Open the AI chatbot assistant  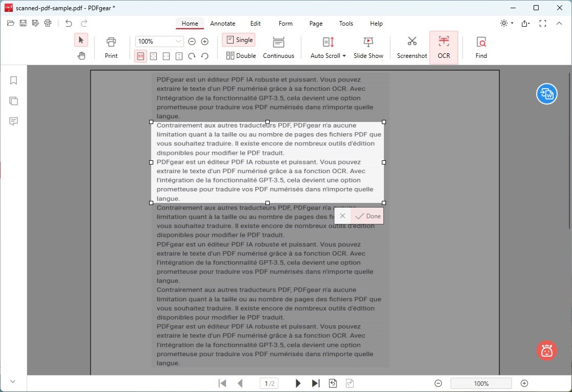point(546,350)
